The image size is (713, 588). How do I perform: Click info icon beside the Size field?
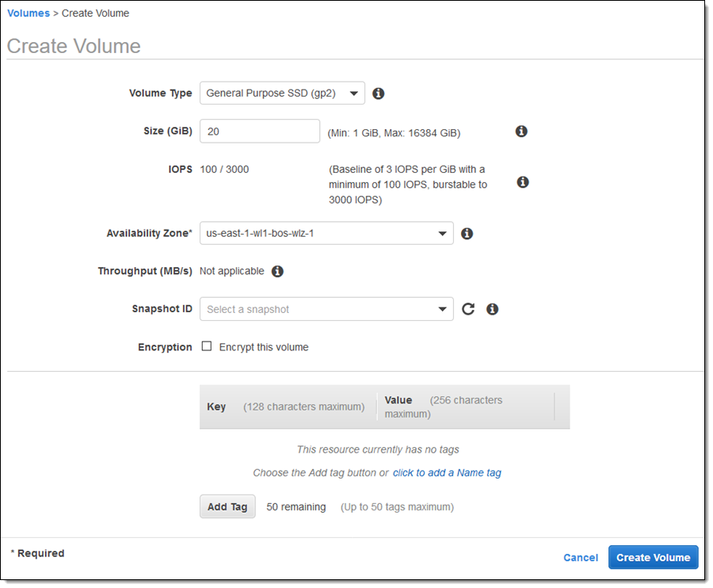click(521, 132)
